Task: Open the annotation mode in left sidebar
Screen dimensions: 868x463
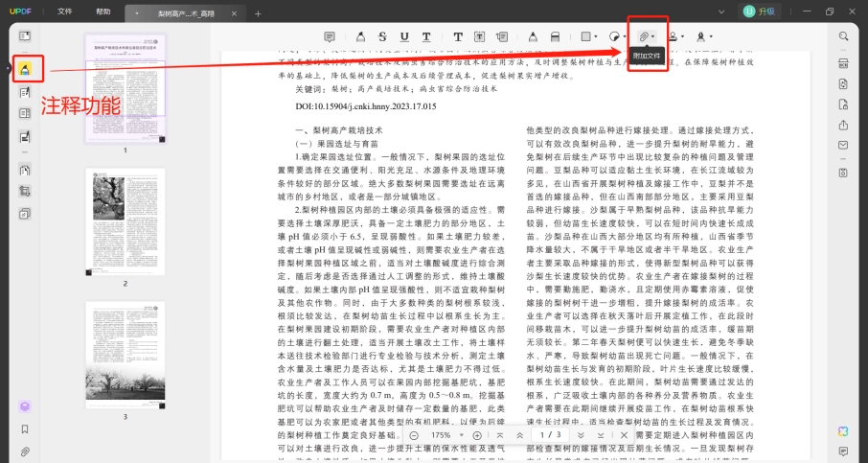Action: click(25, 69)
